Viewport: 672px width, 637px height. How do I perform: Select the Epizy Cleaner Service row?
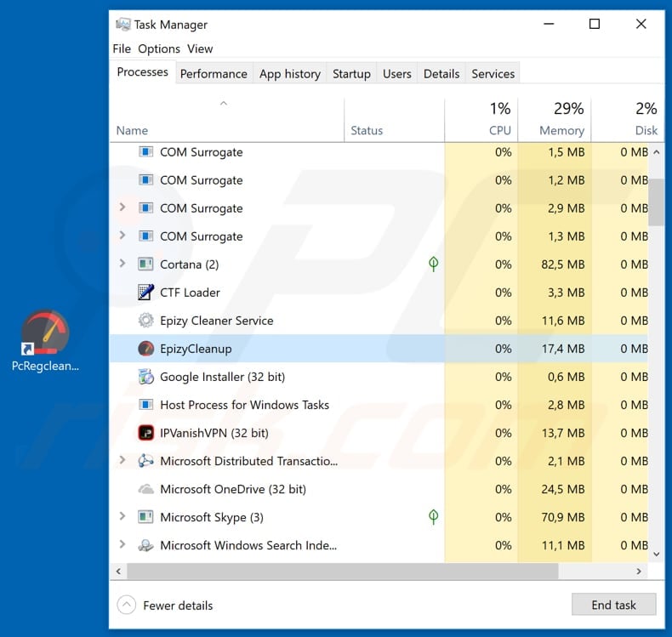pyautogui.click(x=379, y=320)
